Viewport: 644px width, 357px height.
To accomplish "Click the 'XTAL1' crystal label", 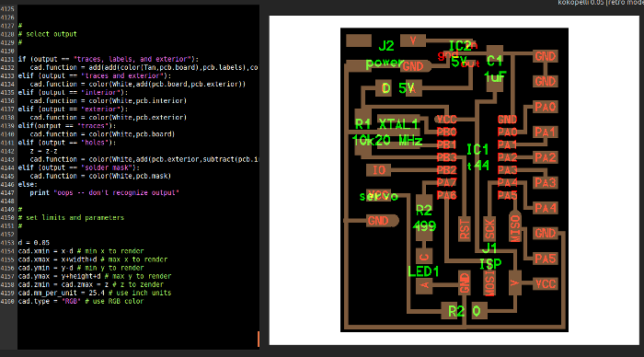I will coord(398,124).
